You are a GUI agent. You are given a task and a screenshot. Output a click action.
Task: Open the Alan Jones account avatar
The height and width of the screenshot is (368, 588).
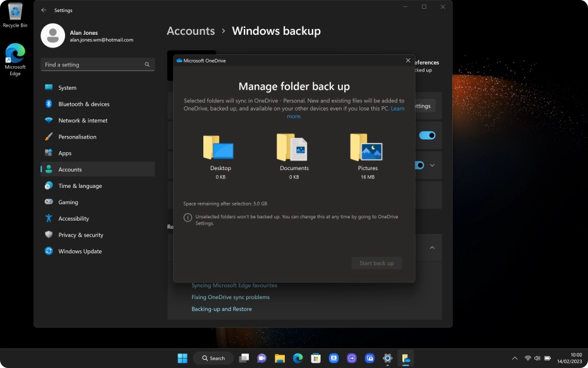pos(53,35)
